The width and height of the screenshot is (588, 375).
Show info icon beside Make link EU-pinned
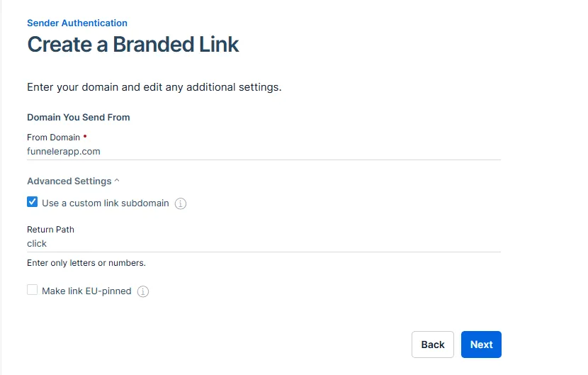(143, 291)
